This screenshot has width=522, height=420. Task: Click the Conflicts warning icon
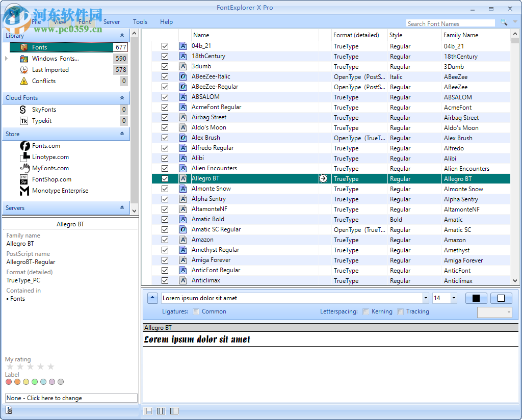[x=24, y=81]
